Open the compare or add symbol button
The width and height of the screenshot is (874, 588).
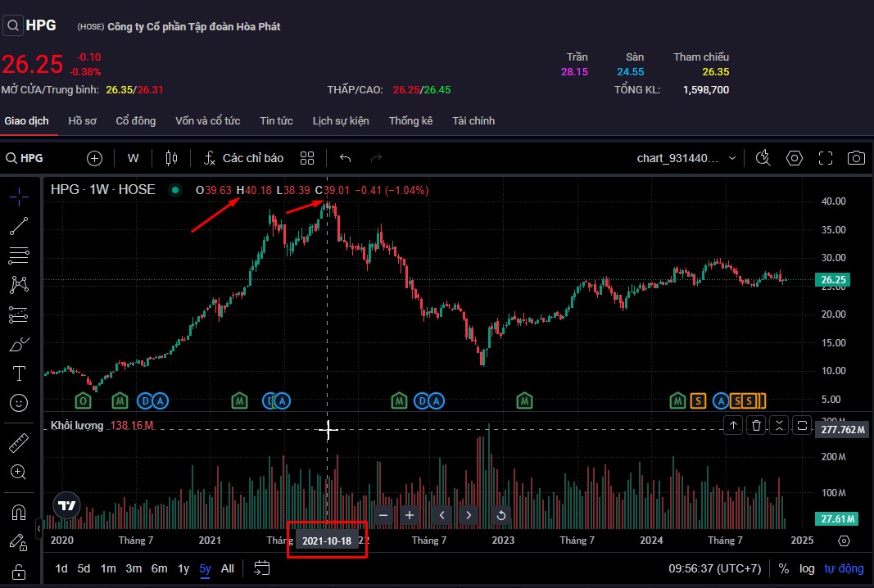(95, 158)
